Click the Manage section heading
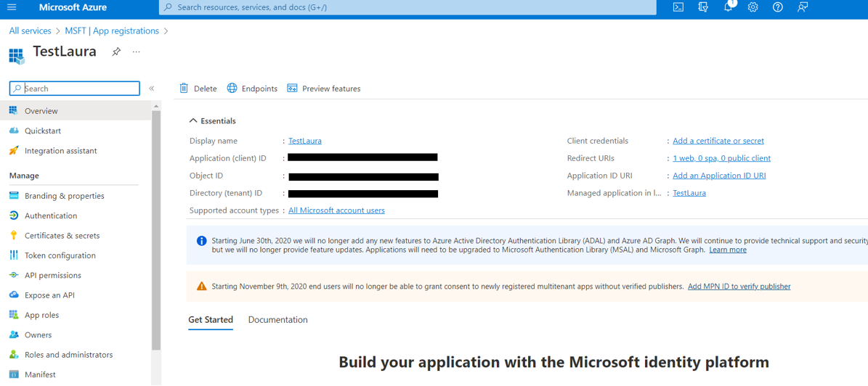This screenshot has width=868, height=386. (x=25, y=176)
